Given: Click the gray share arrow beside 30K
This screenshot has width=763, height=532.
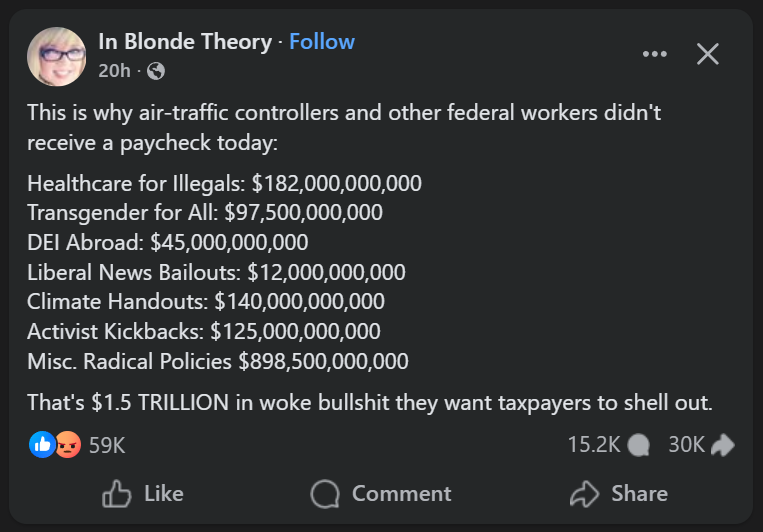Looking at the screenshot, I should (722, 445).
